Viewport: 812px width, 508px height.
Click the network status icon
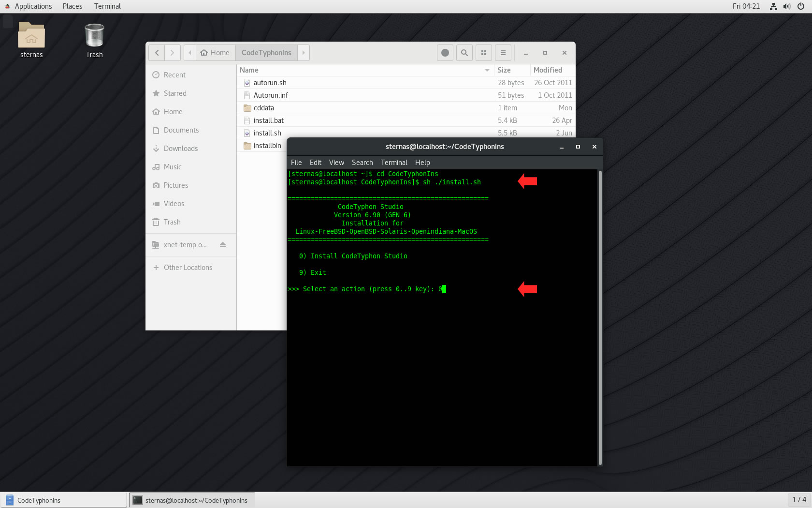(773, 6)
